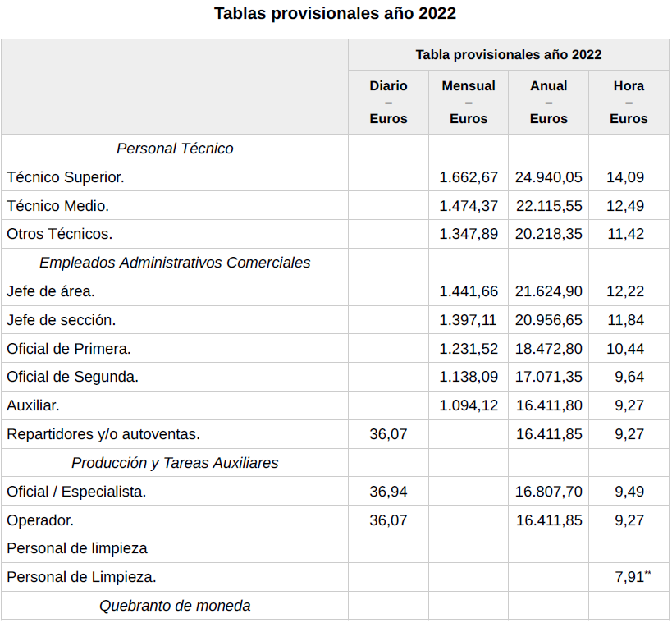
Task: Click the annual value 18.472,80 for Oficial de Primera
Action: [x=549, y=349]
